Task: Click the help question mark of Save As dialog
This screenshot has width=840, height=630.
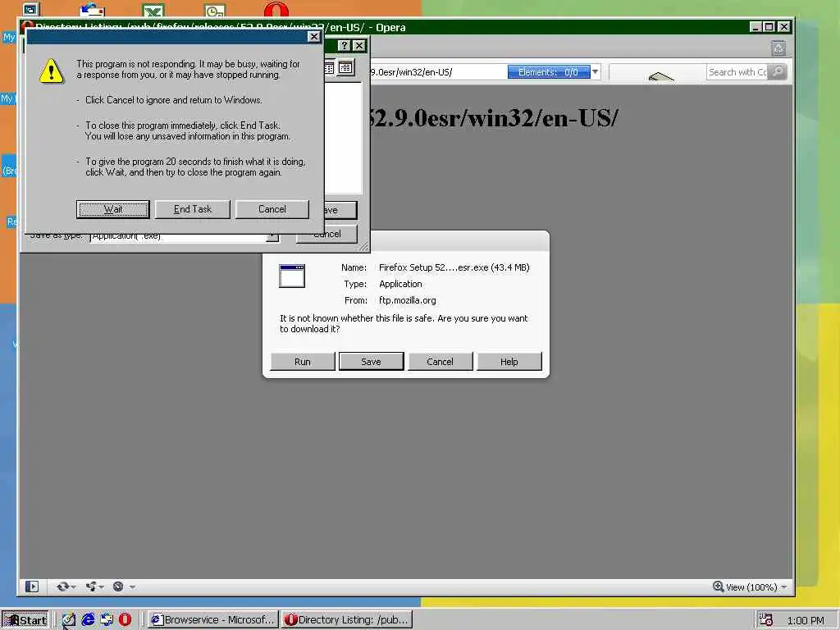Action: tap(345, 46)
